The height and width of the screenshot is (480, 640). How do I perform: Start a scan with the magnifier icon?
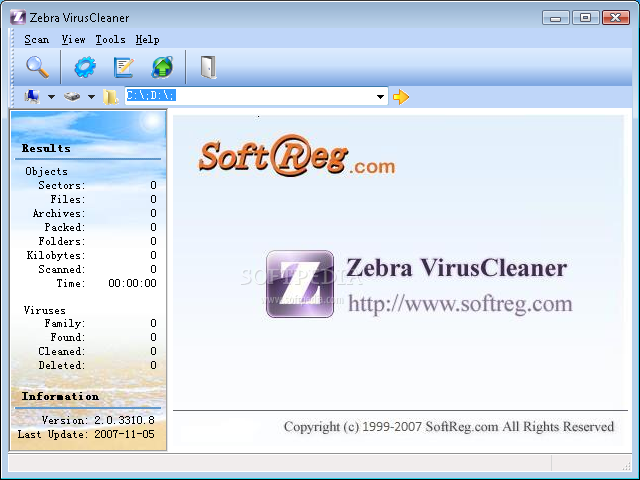pyautogui.click(x=38, y=67)
